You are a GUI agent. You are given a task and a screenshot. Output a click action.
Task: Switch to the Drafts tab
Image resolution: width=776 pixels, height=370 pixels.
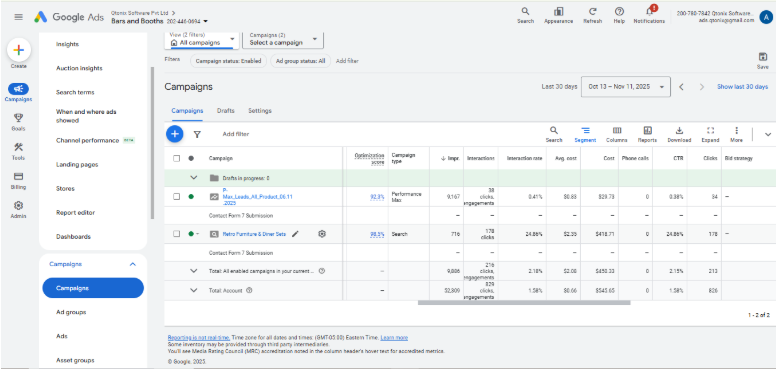pos(226,111)
